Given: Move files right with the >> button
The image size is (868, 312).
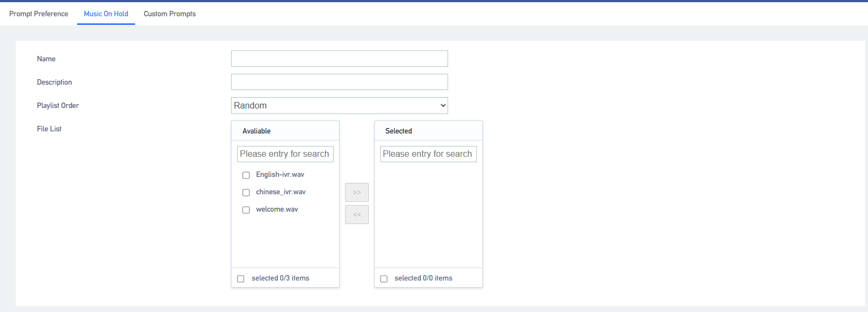Looking at the screenshot, I should tap(357, 193).
